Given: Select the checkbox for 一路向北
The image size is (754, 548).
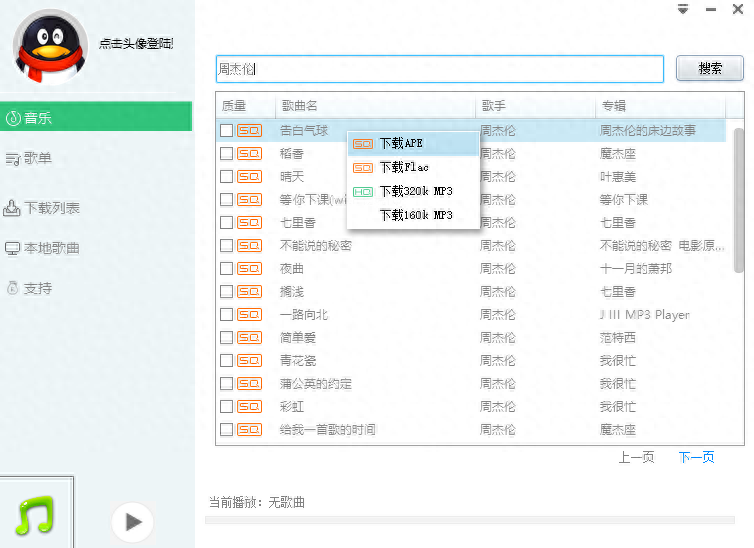Looking at the screenshot, I should tap(227, 315).
